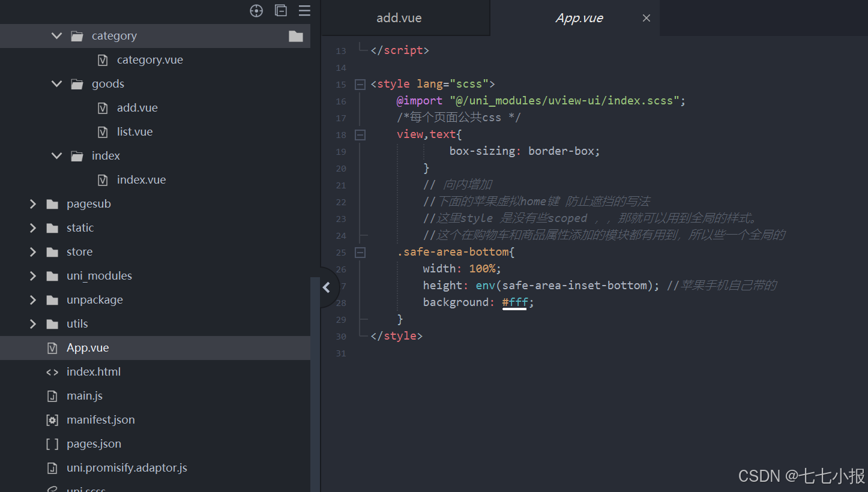This screenshot has height=492, width=868.
Task: Click the uni_modules folder icon
Action: 52,276
